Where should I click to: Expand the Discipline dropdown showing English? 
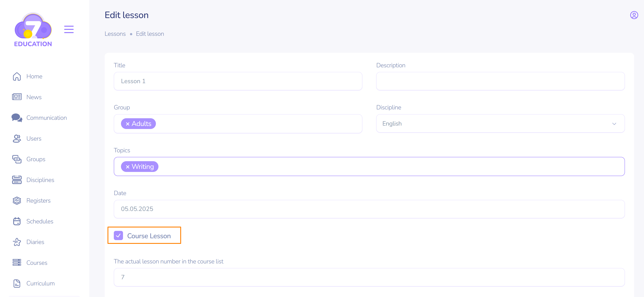tap(500, 124)
